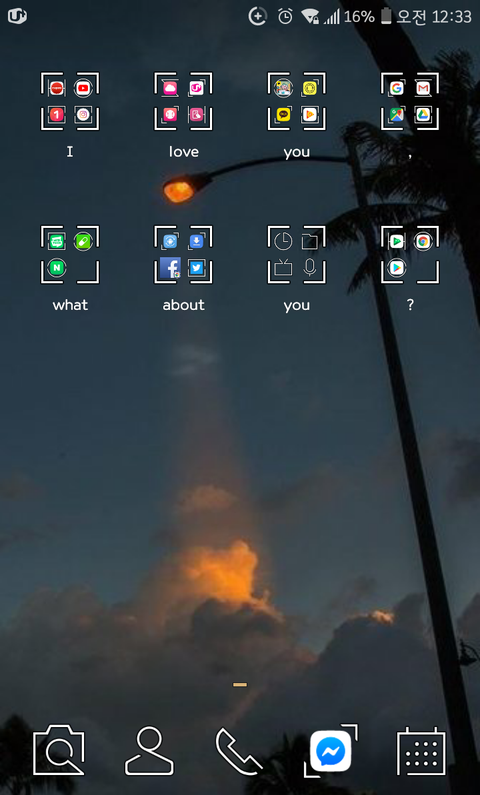The image size is (480, 795).
Task: Open the Calendar icon in dock
Action: tap(421, 751)
